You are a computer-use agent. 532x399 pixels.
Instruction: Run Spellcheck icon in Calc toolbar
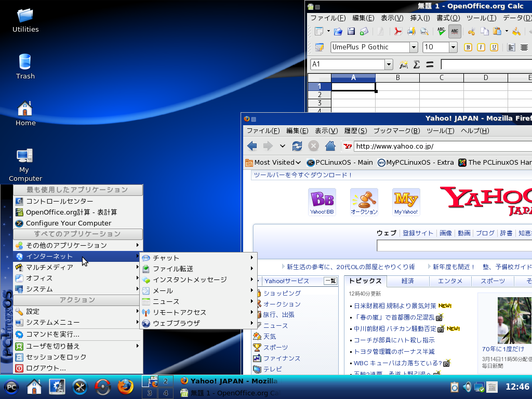click(441, 32)
